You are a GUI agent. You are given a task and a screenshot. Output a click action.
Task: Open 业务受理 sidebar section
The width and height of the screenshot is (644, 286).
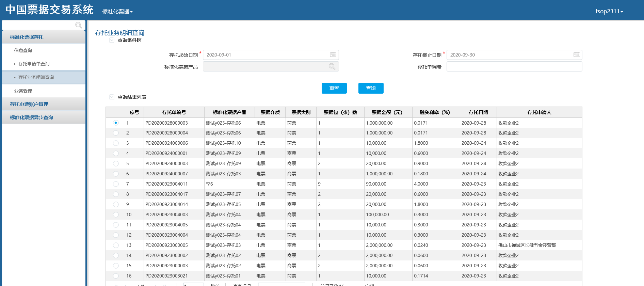tap(44, 91)
